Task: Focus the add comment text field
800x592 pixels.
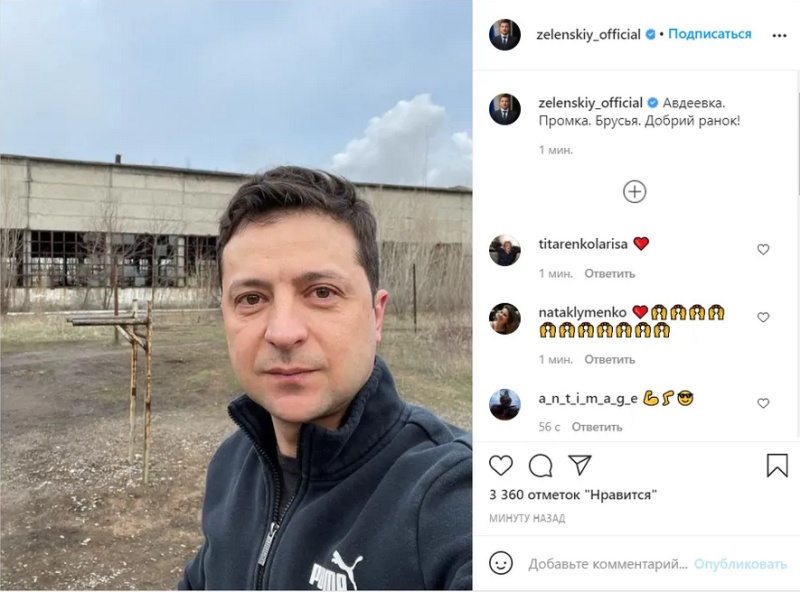Action: 608,564
